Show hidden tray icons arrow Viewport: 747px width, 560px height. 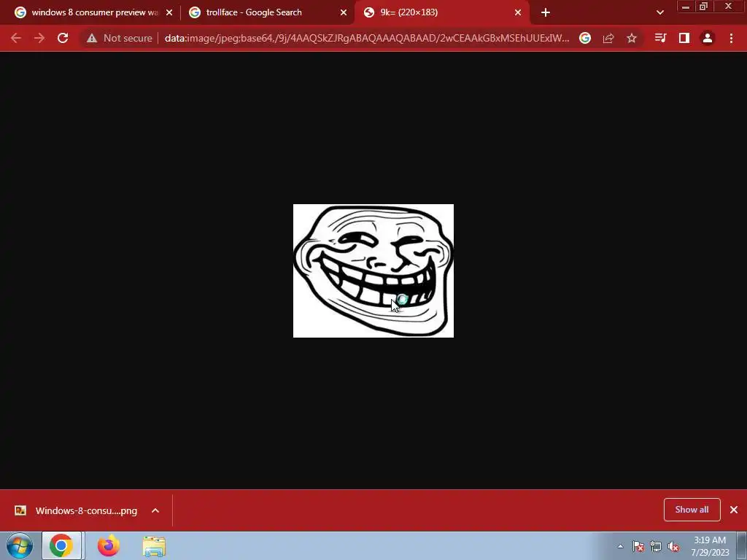click(x=620, y=547)
